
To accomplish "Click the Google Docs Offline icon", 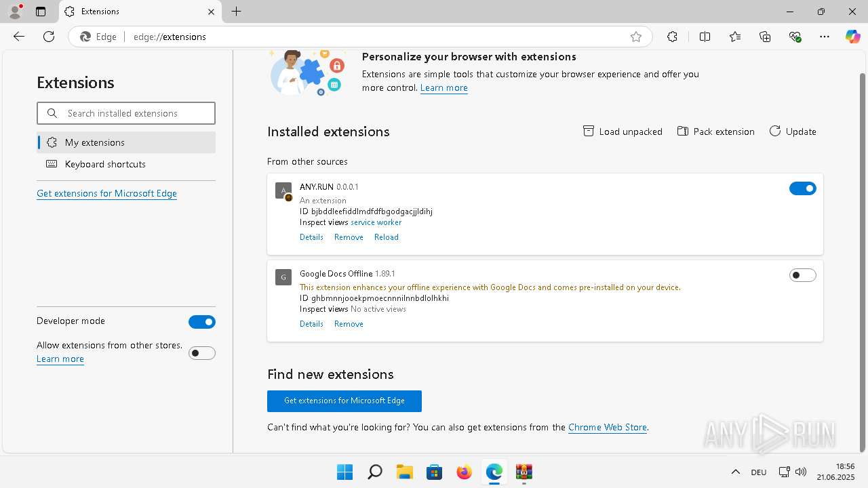I will 283,277.
